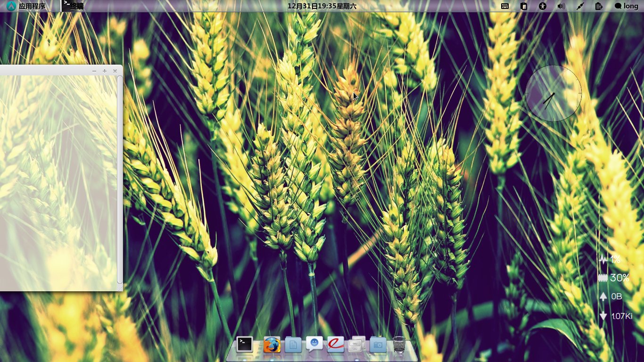Launch Firefox from the dock
Image resolution: width=644 pixels, height=362 pixels.
(x=272, y=345)
